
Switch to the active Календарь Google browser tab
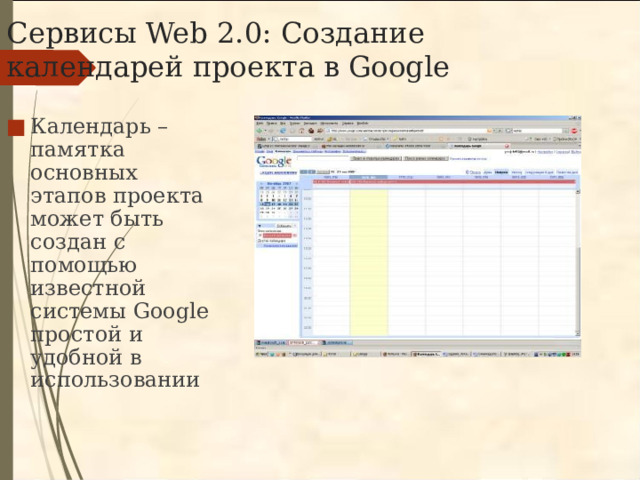480,145
